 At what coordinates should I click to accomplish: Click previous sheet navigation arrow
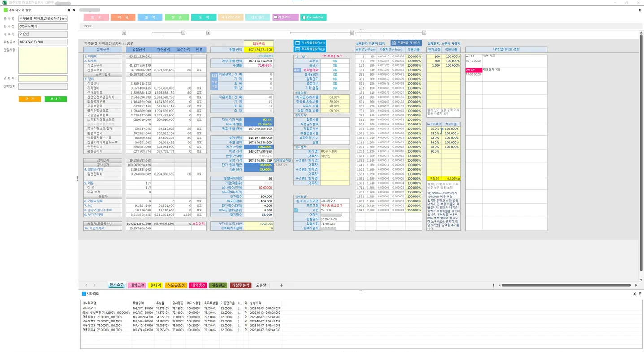[x=87, y=285]
